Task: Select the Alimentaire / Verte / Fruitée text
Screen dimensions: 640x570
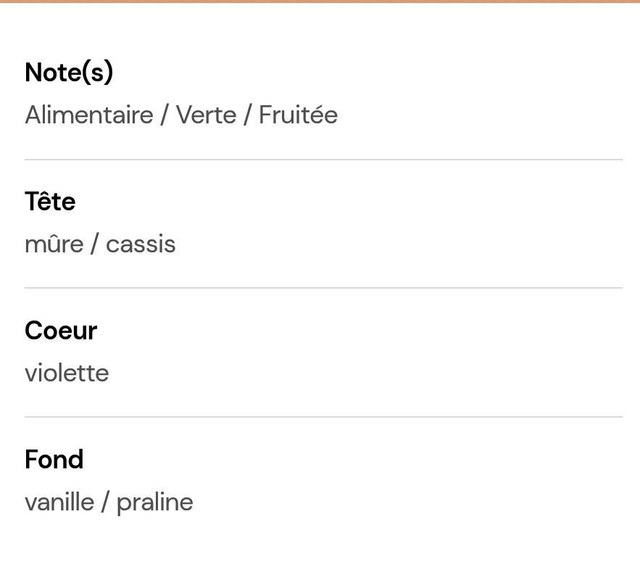Action: [181, 115]
